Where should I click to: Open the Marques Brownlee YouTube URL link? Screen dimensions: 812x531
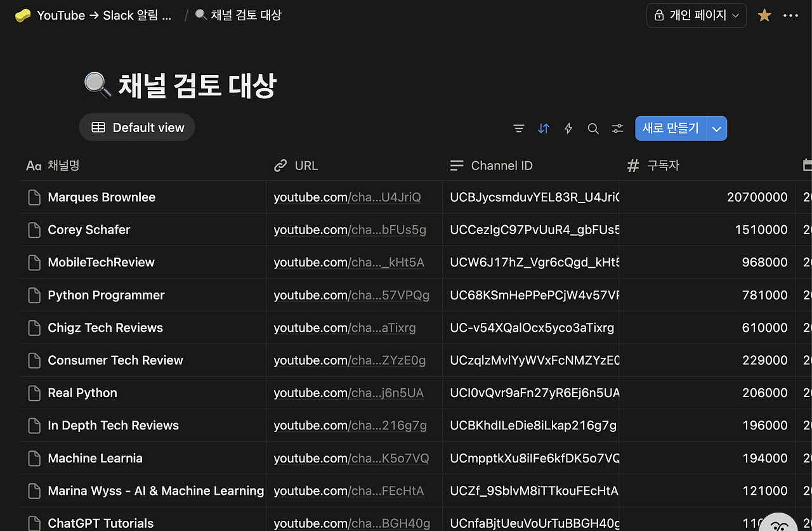point(347,197)
